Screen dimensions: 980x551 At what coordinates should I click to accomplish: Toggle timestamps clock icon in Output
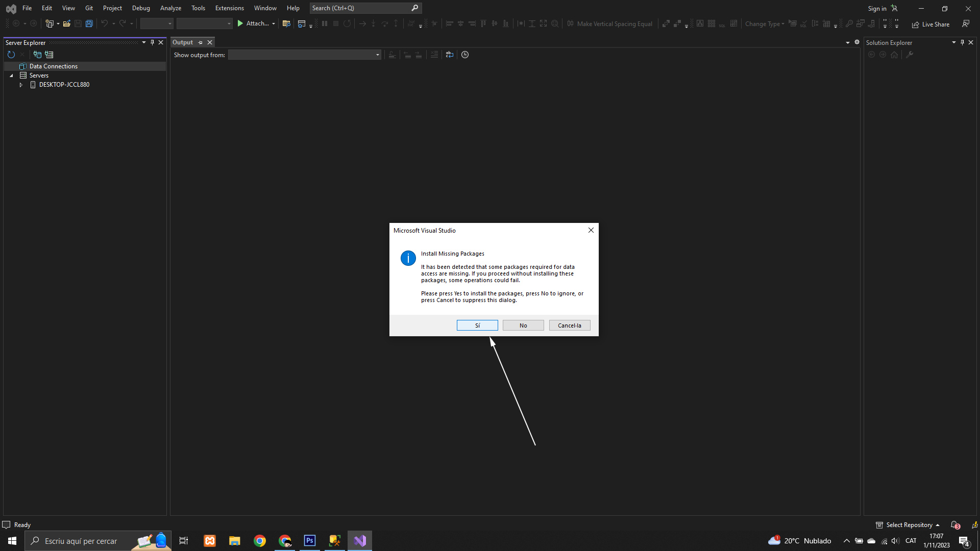coord(465,55)
